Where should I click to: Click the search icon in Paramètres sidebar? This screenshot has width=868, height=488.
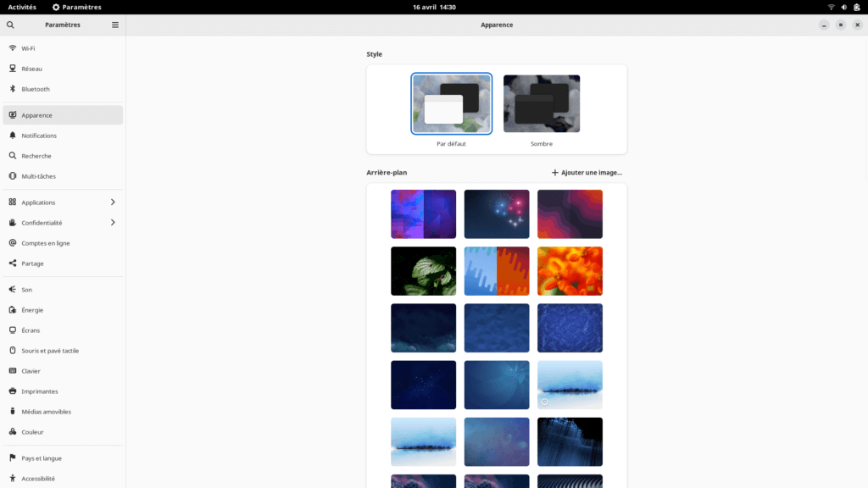click(10, 25)
